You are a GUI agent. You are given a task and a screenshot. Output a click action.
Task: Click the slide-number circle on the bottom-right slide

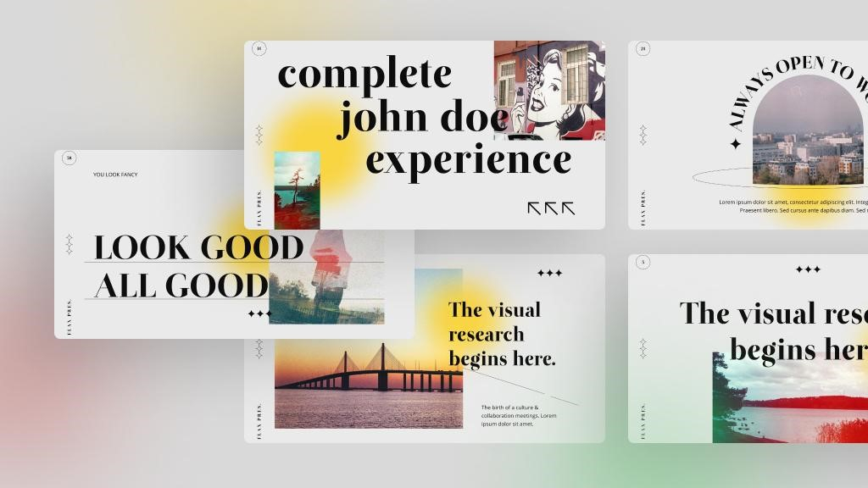coord(643,262)
